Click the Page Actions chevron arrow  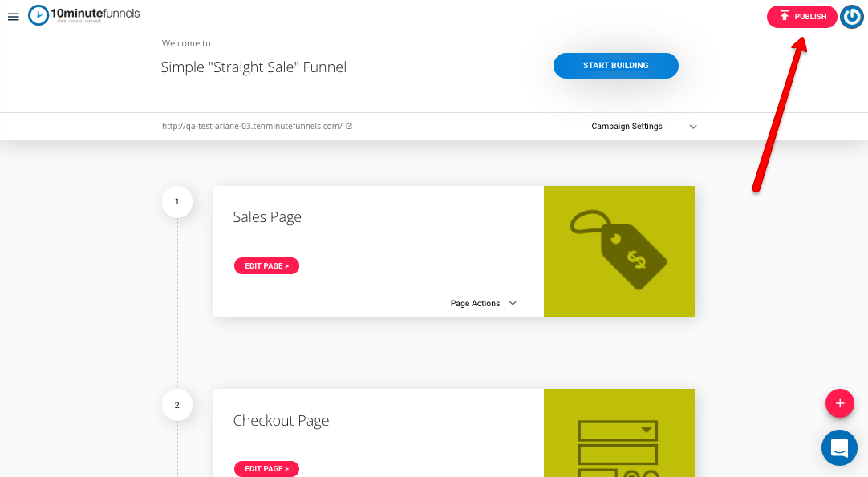tap(513, 303)
